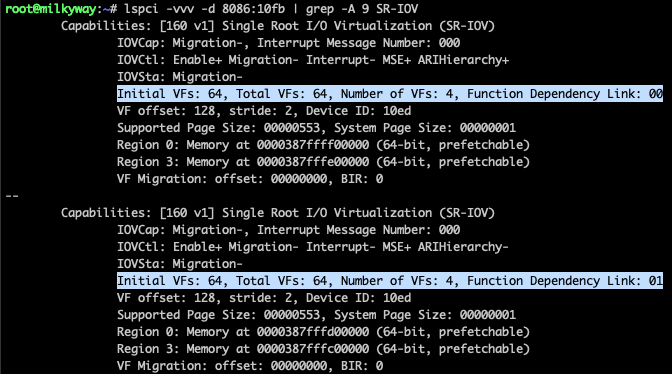
Task: Click memory address 0000387fffc00000
Action: (313, 349)
